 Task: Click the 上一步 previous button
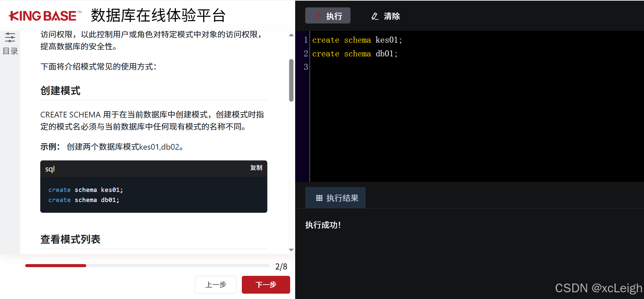pyautogui.click(x=216, y=285)
